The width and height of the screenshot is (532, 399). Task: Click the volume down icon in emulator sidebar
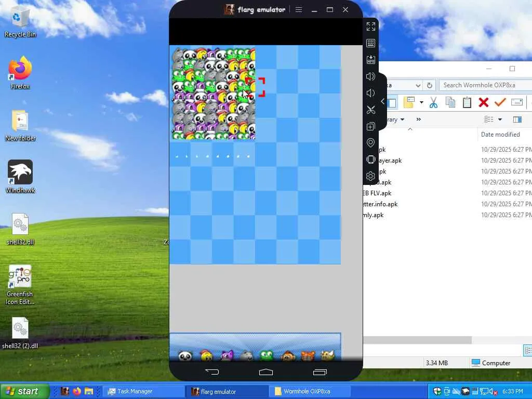click(x=371, y=93)
